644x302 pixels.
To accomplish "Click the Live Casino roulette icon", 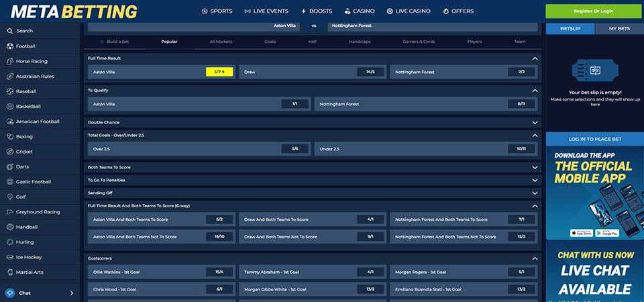I will [390, 11].
